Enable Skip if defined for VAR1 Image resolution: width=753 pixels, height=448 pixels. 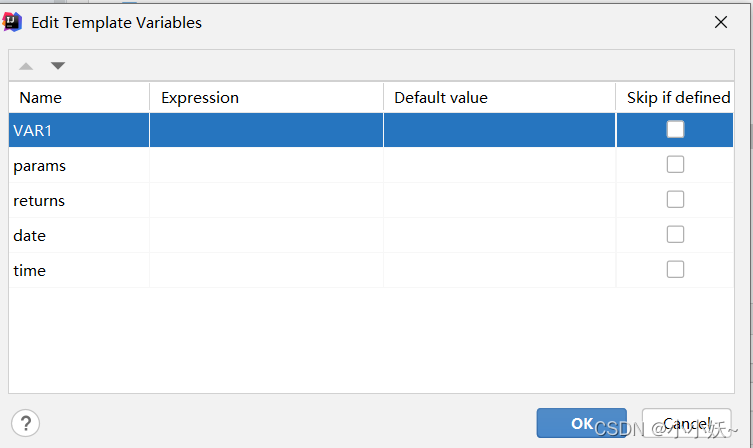pyautogui.click(x=676, y=129)
